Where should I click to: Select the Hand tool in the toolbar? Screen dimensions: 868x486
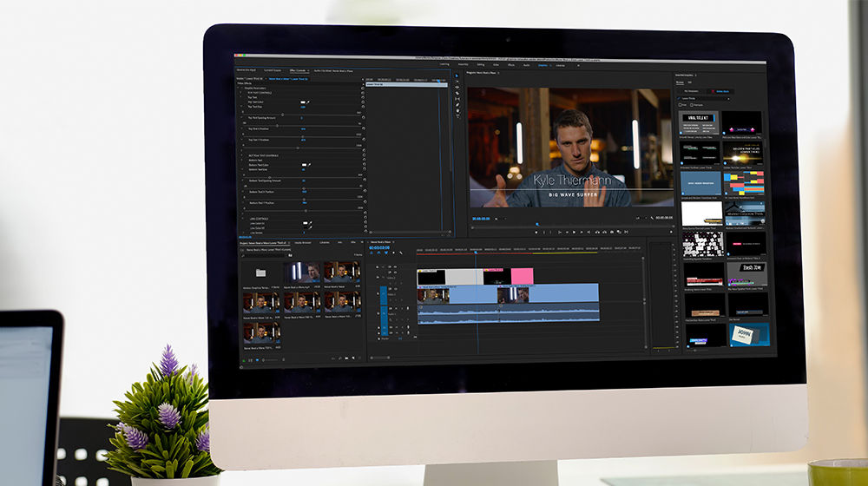[x=457, y=111]
